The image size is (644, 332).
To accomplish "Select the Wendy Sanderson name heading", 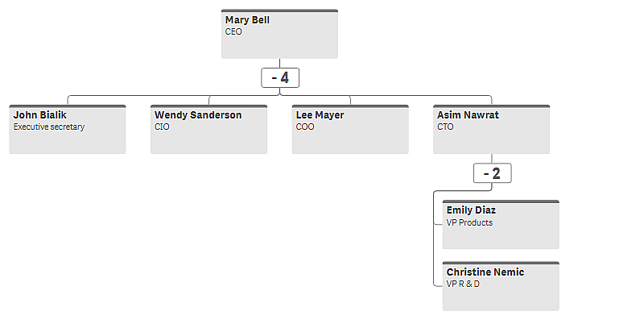I will click(198, 115).
